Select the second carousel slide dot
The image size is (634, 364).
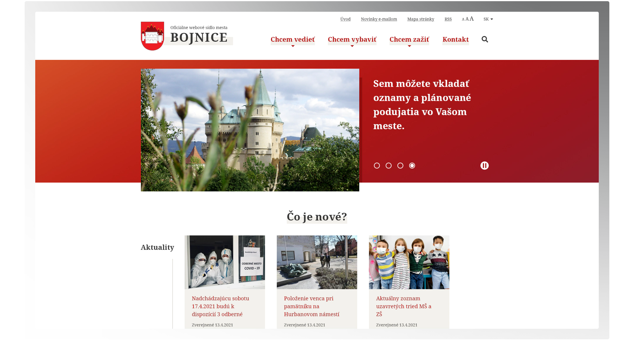point(389,166)
